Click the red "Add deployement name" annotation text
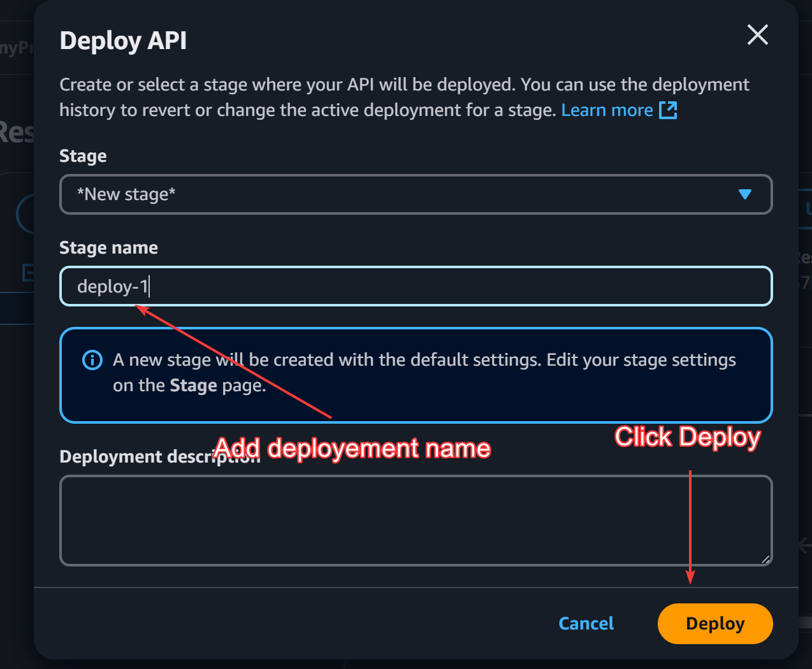812x669 pixels. click(352, 449)
